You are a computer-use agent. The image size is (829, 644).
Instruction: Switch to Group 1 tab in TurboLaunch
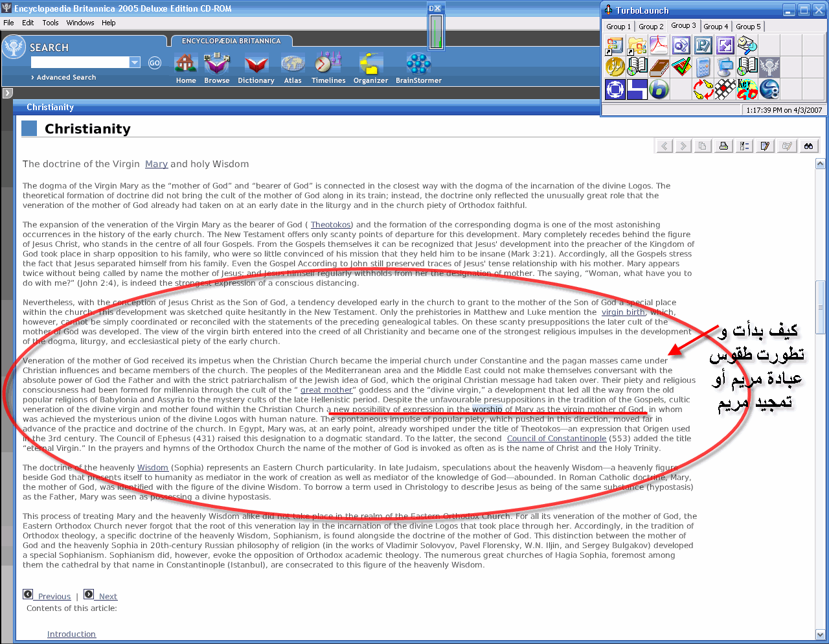click(618, 27)
